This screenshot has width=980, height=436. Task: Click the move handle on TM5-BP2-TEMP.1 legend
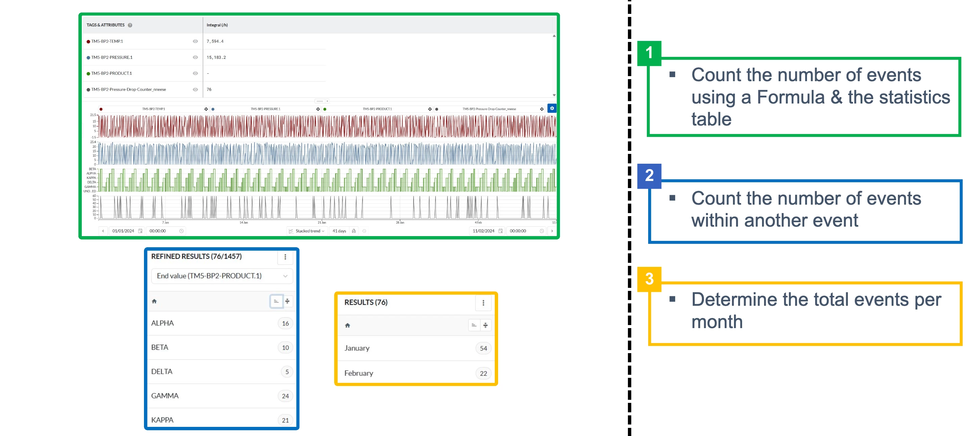pos(206,109)
